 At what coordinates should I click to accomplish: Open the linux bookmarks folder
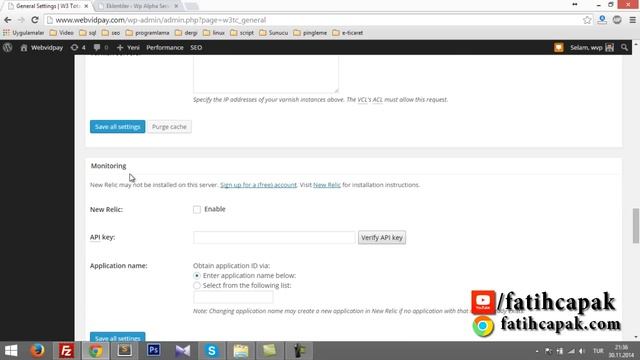214,33
